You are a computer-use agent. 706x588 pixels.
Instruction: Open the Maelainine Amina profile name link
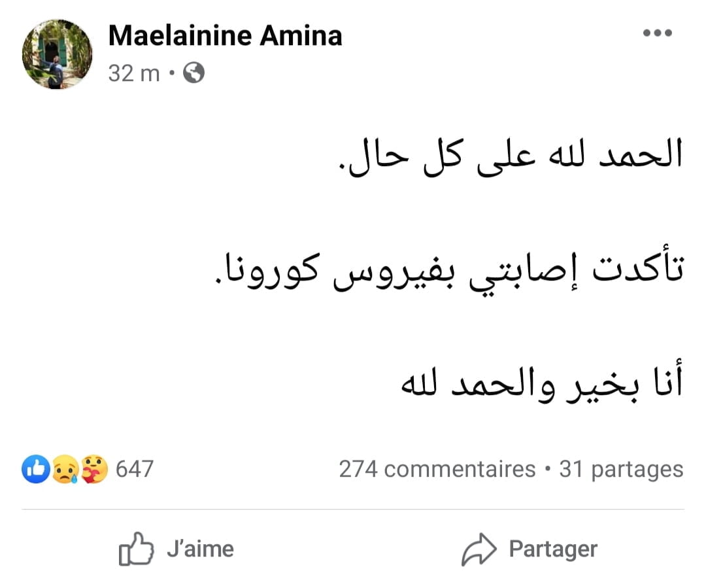225,35
